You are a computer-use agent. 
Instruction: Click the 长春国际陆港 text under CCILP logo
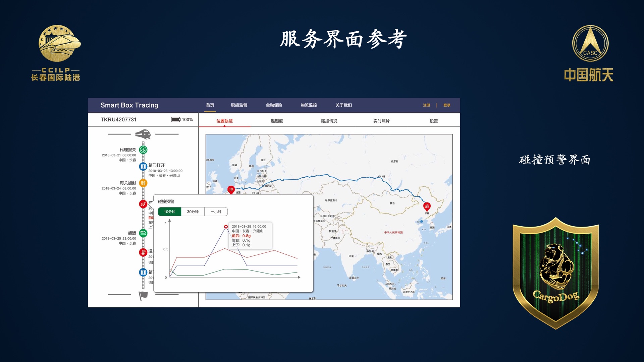pos(56,78)
